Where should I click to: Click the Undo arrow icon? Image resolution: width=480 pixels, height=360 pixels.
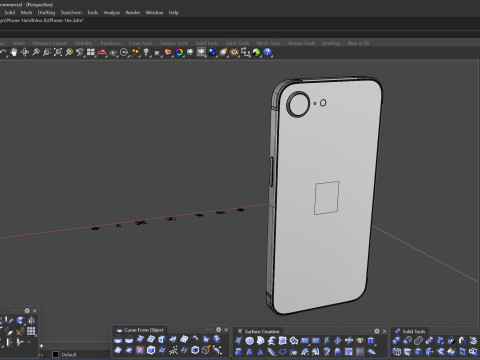click(x=3, y=52)
